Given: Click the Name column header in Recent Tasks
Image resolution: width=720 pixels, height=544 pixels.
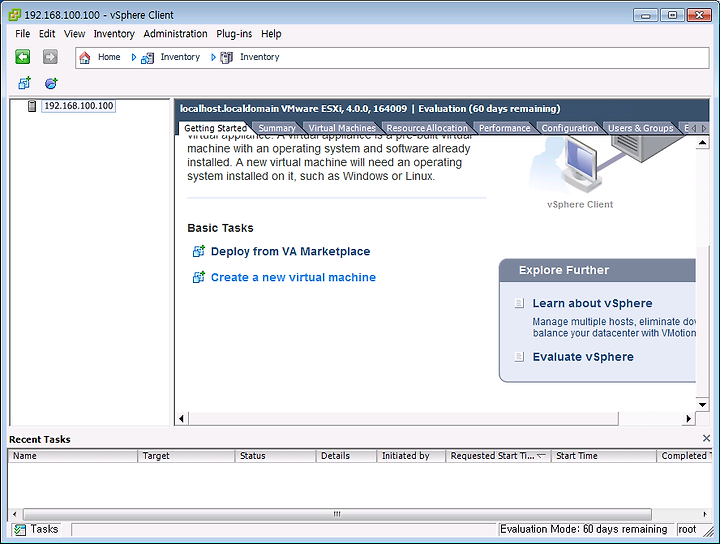Looking at the screenshot, I should (73, 456).
